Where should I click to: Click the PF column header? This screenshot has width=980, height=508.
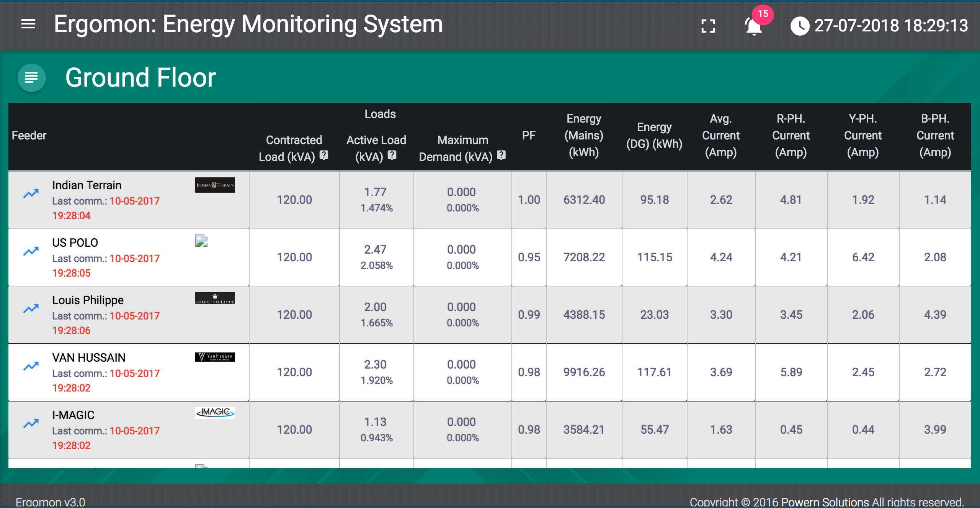529,135
